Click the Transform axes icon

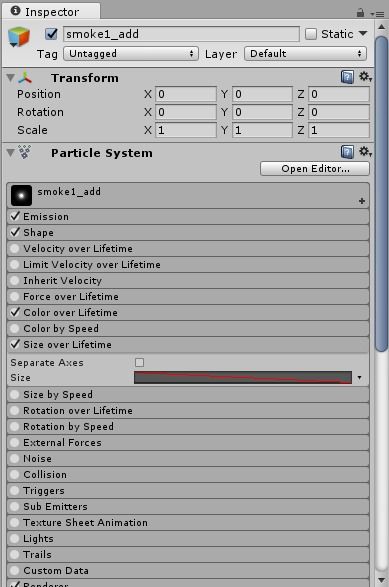coord(25,78)
